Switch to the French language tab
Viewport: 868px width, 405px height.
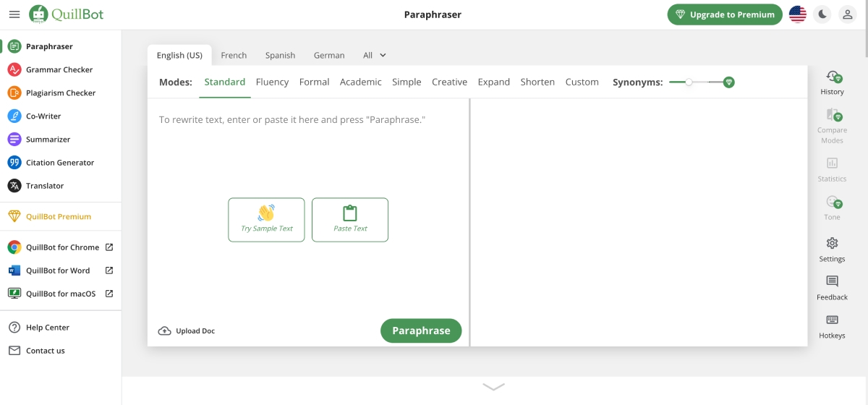click(234, 56)
